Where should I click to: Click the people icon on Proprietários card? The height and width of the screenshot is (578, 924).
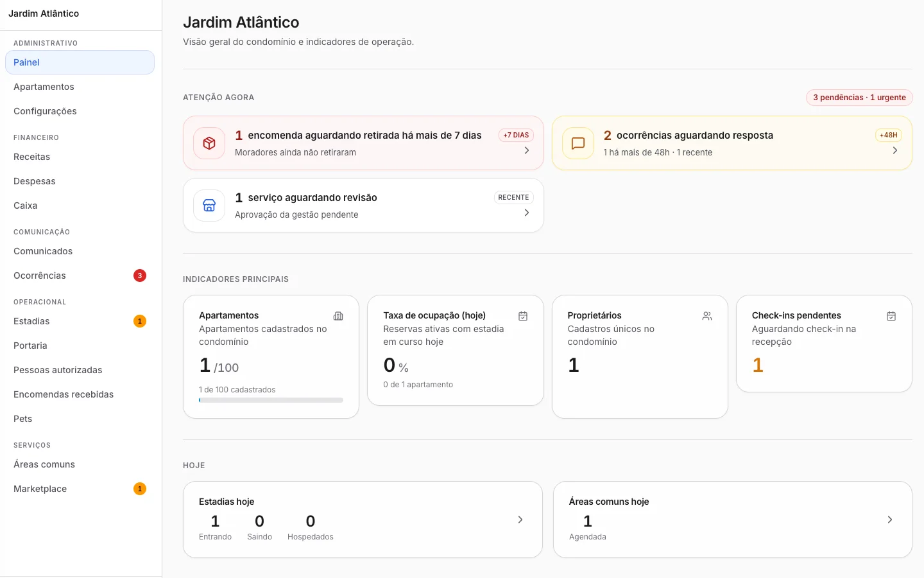[707, 316]
